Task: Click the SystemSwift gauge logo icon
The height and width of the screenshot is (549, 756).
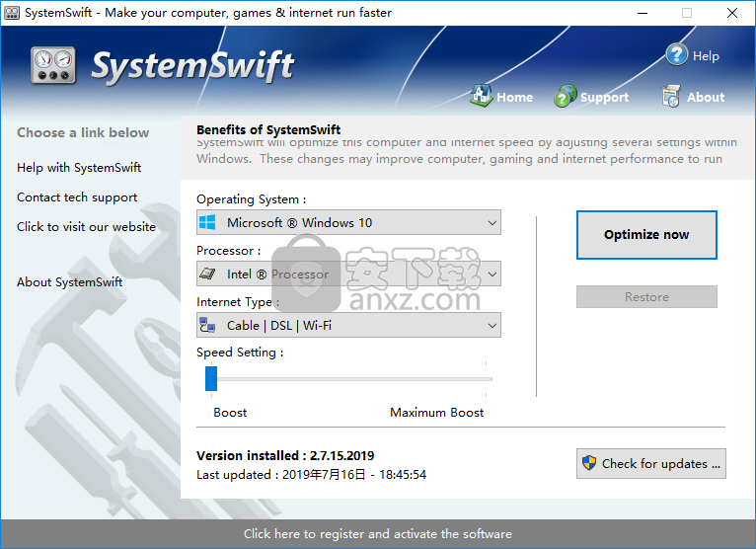Action: tap(53, 65)
